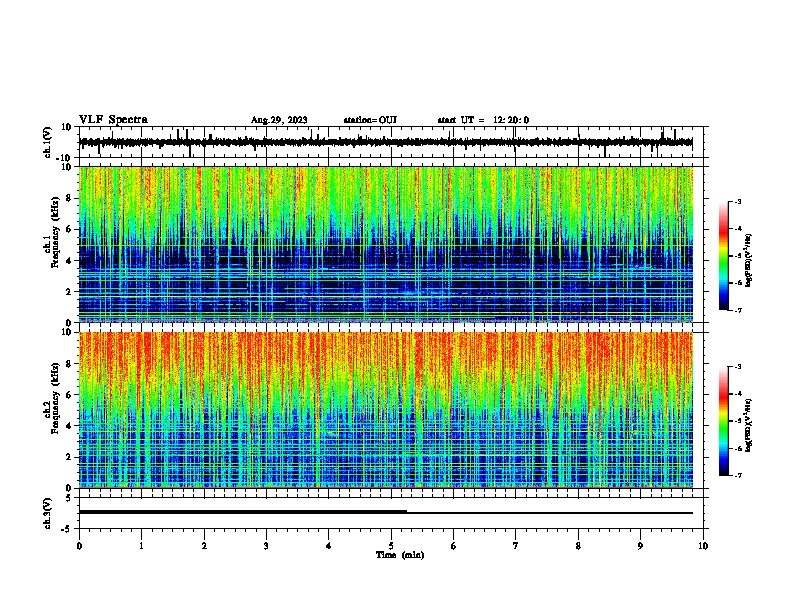792x612 pixels.
Task: Click the ch.1 colorbar log(PSD) label
Action: [x=749, y=260]
